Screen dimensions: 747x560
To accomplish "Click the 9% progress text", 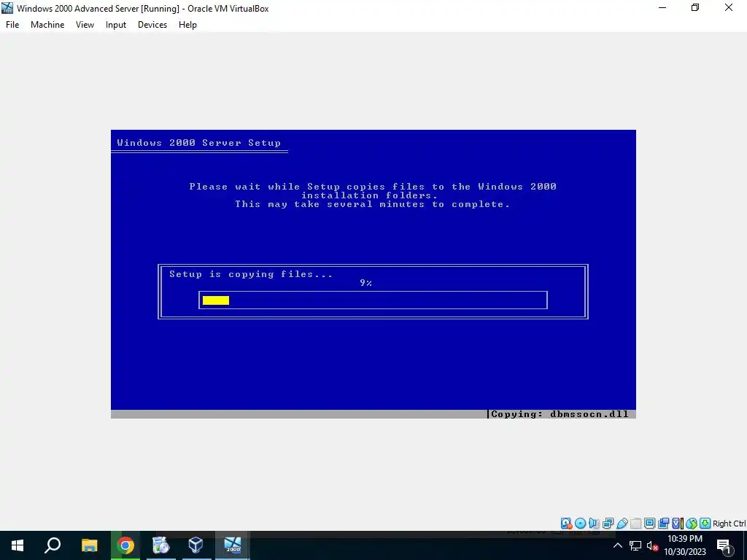I will (x=365, y=283).
